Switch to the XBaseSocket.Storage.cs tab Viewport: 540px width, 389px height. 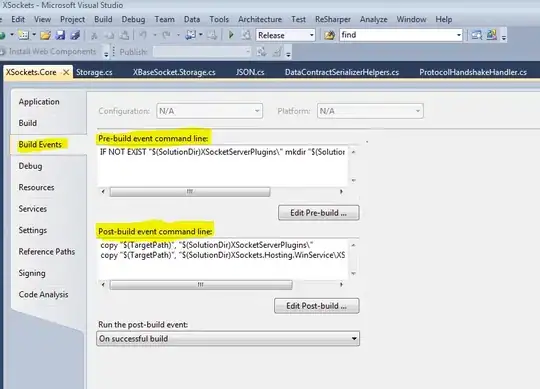point(174,72)
